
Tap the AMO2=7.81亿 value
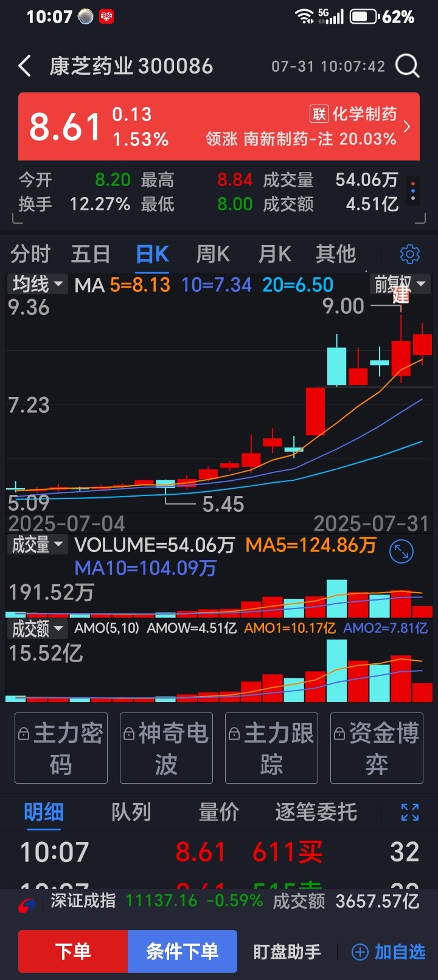click(x=386, y=628)
